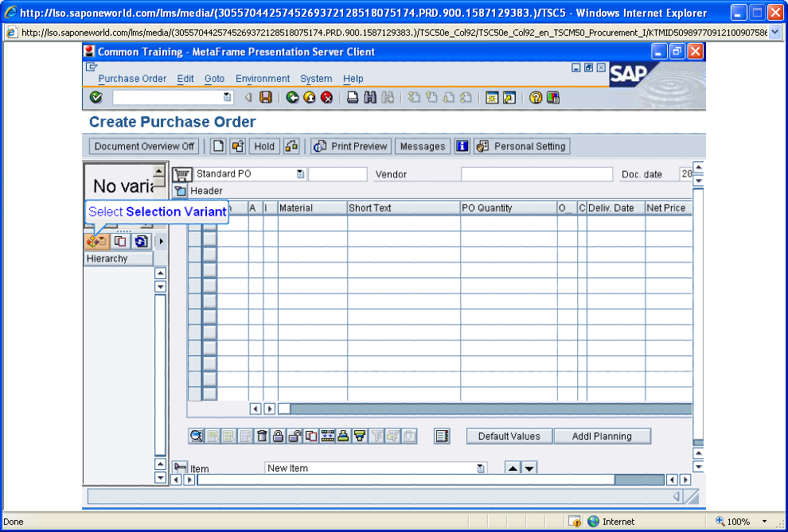This screenshot has width=788, height=532.
Task: Click the Create blank document icon
Action: 217,146
